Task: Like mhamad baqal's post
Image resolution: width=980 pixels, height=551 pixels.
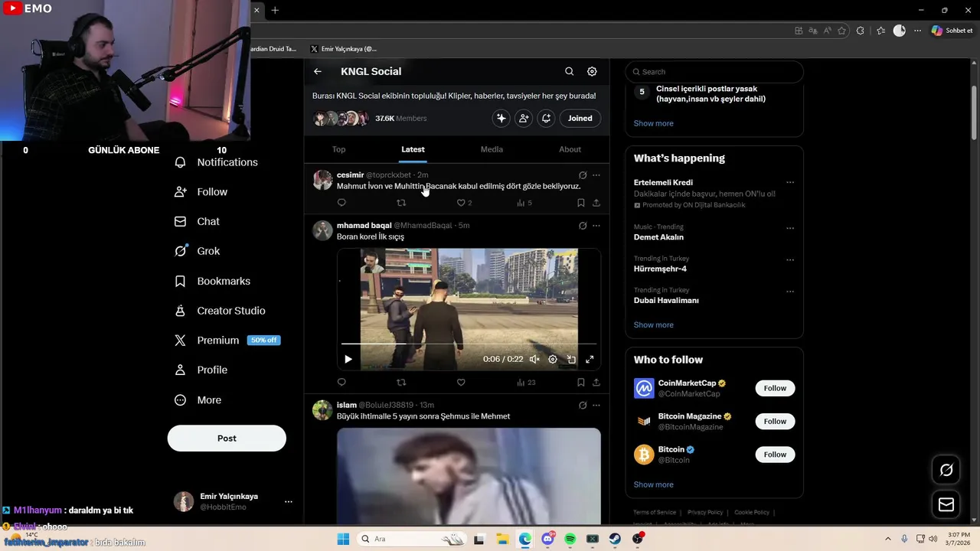Action: tap(461, 383)
